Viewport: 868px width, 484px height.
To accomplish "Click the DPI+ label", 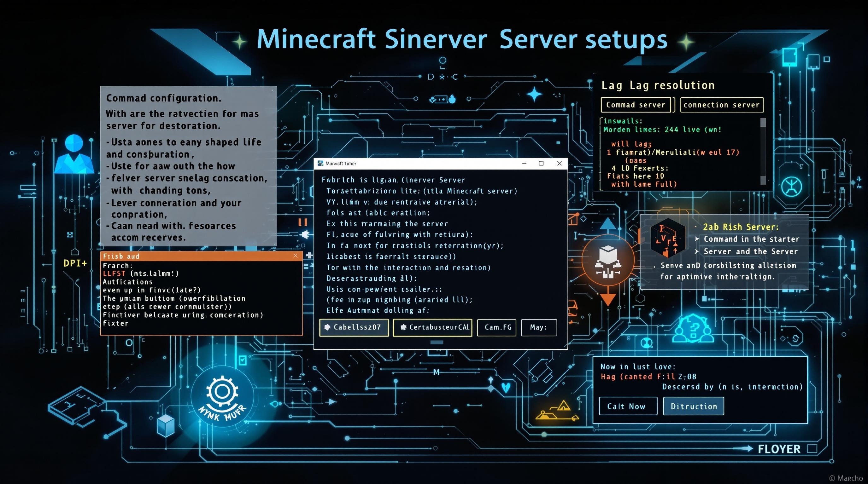I will [x=75, y=263].
